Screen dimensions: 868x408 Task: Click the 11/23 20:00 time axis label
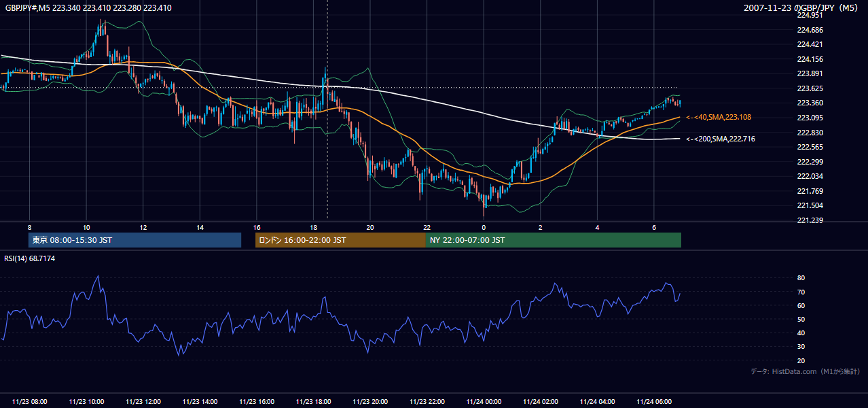point(370,402)
